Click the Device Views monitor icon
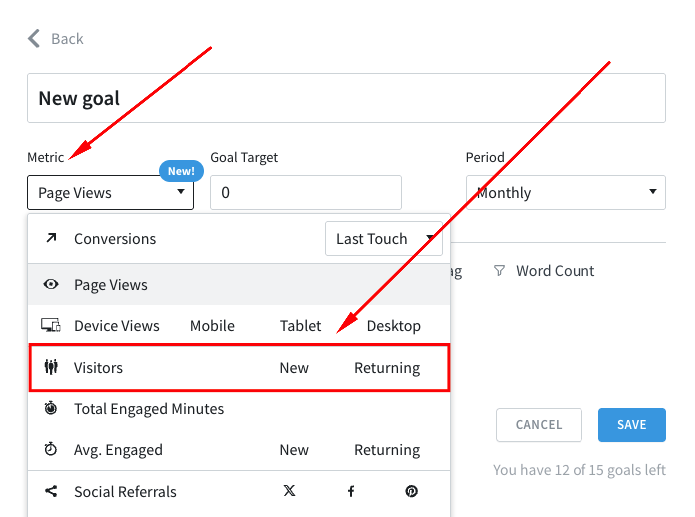The width and height of the screenshot is (695, 517). click(x=51, y=326)
